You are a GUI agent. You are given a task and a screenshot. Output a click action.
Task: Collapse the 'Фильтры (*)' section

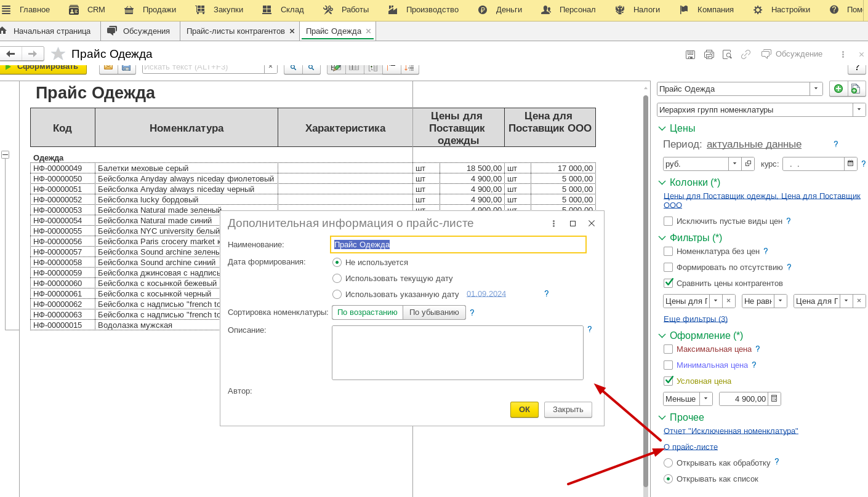coord(662,237)
